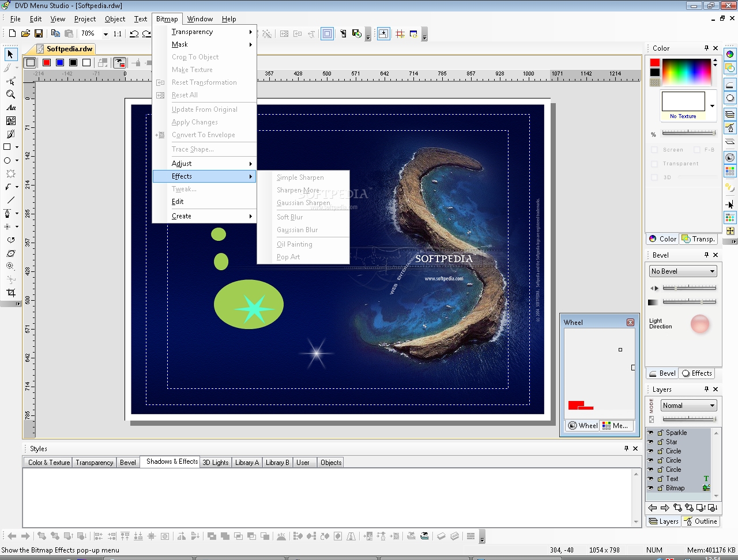The image size is (738, 560).
Task: Switch to the Library A tab
Action: coord(247,463)
